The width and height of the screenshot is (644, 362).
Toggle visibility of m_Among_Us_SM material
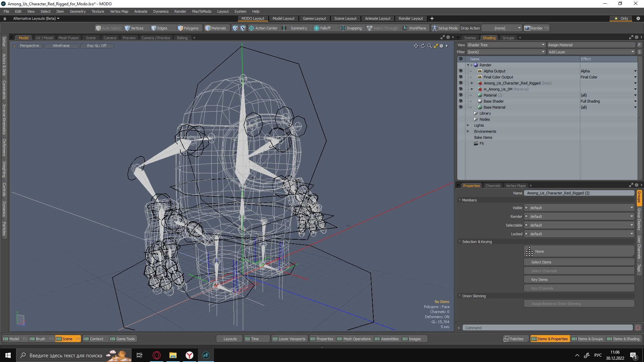click(x=461, y=89)
